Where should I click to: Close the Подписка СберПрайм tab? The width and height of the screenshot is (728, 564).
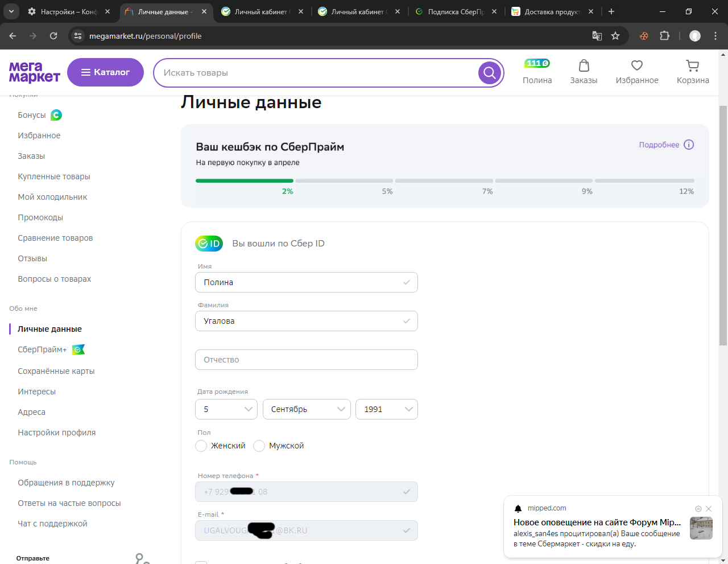pyautogui.click(x=494, y=11)
